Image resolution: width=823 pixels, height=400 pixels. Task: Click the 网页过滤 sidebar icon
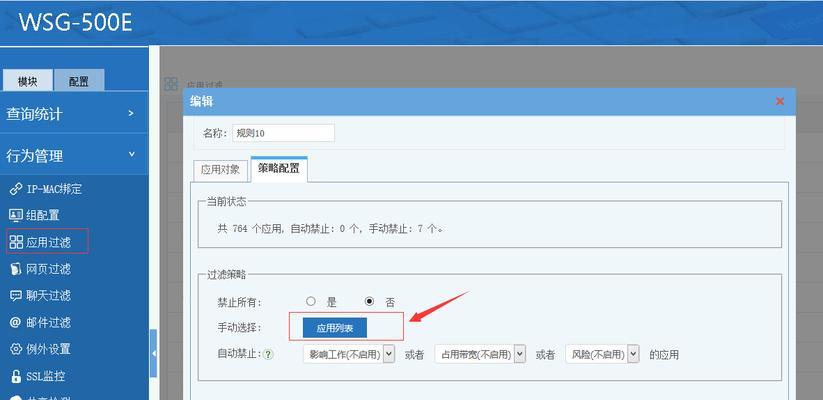pos(16,269)
